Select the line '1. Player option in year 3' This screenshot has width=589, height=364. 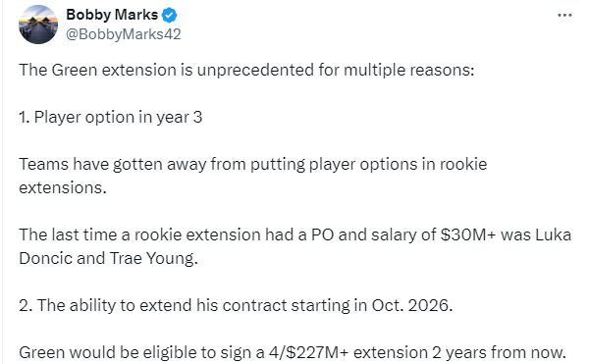(x=111, y=117)
